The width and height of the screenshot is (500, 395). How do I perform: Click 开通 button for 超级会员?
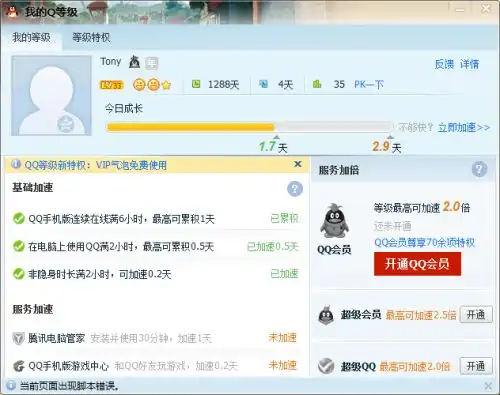click(476, 314)
